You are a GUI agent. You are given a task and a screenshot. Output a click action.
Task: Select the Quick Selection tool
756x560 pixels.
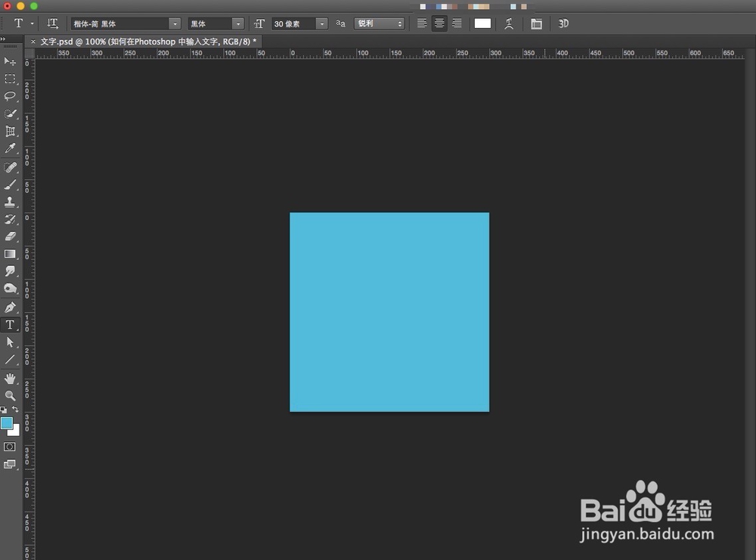(10, 113)
